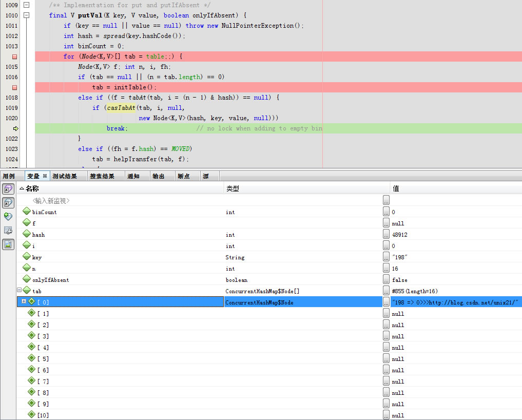Click the field icon next to [ 7]

tap(32, 380)
